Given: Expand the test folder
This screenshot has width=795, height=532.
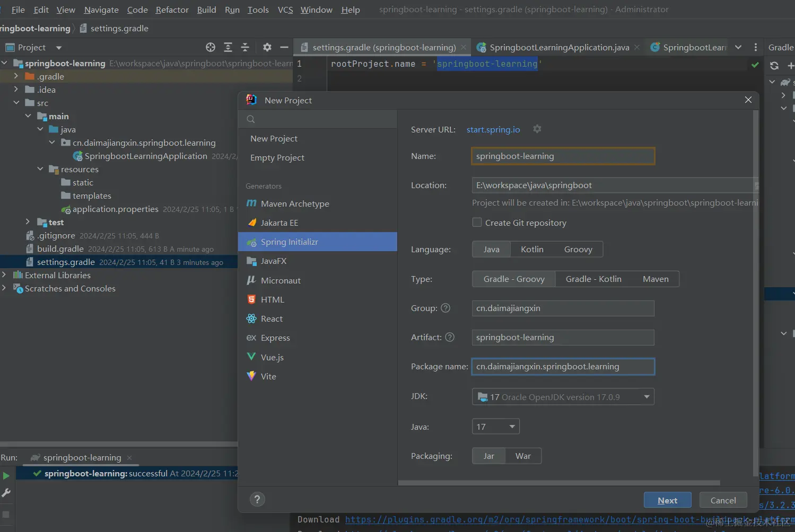Looking at the screenshot, I should click(x=28, y=222).
